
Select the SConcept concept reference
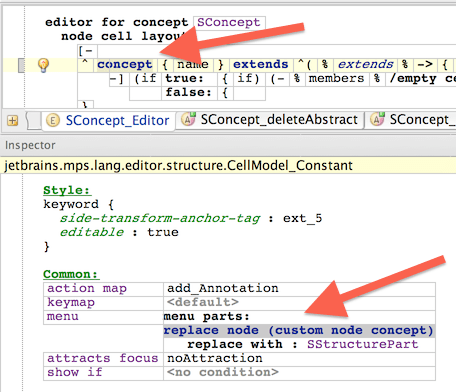(229, 22)
